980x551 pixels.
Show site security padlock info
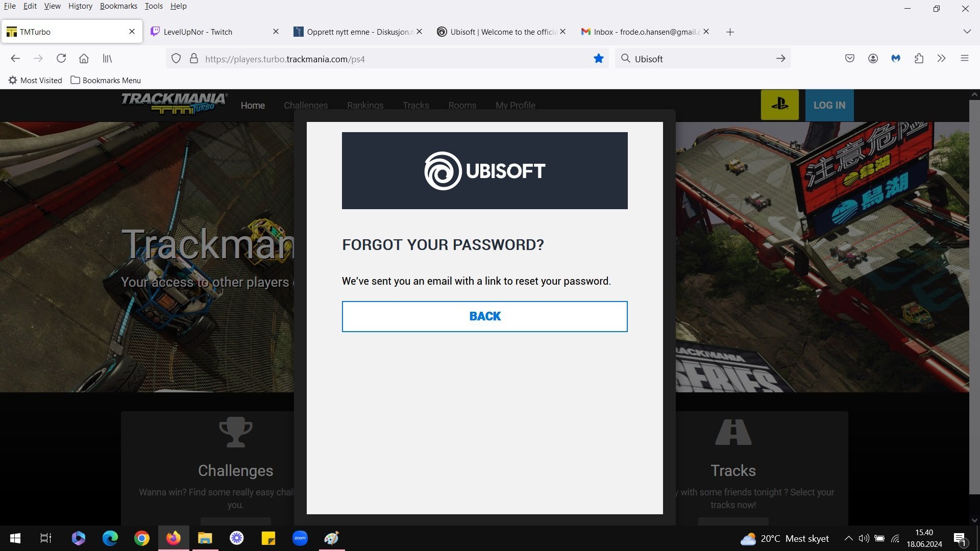[194, 59]
